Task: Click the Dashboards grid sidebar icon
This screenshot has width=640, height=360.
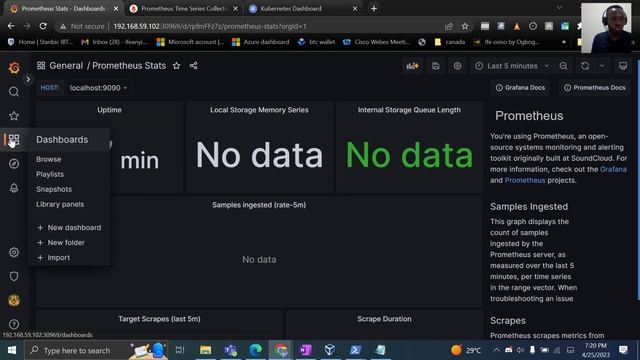Action: click(x=14, y=140)
